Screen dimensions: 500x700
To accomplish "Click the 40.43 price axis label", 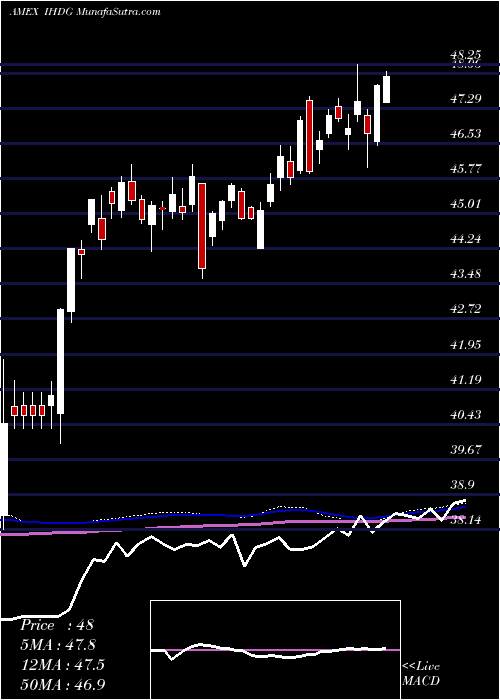I will point(466,414).
